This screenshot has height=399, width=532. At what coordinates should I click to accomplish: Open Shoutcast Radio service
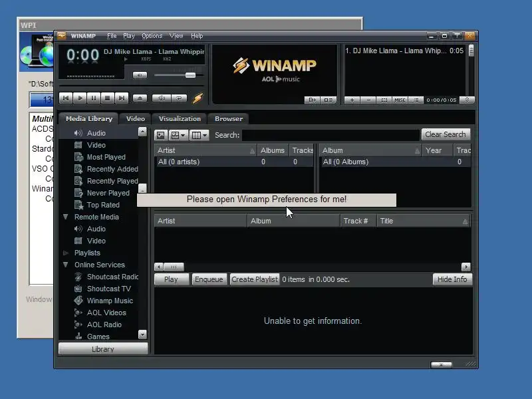coord(112,277)
